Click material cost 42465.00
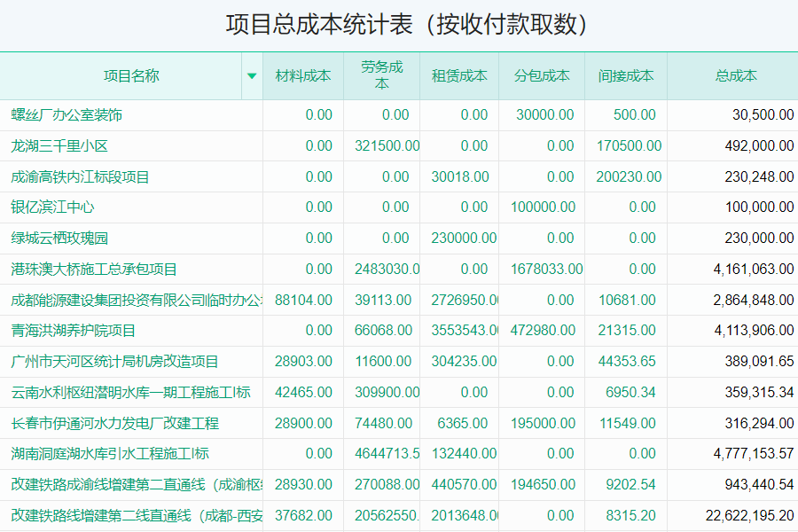 click(x=303, y=393)
